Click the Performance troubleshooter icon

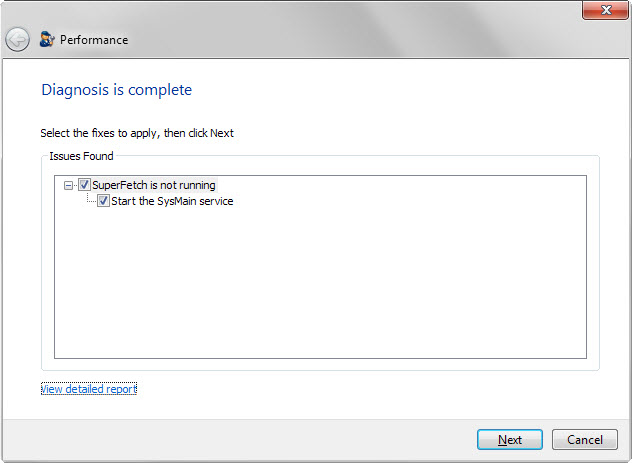click(47, 39)
